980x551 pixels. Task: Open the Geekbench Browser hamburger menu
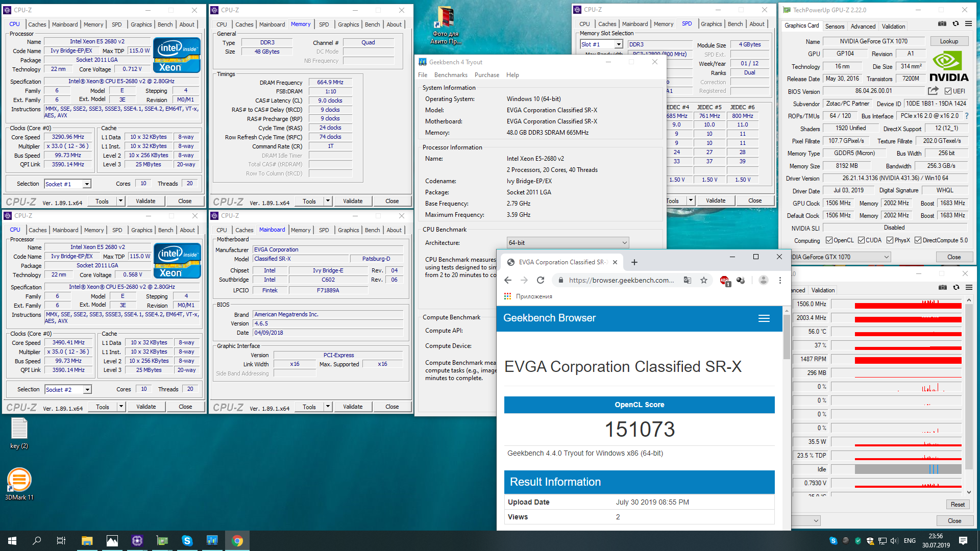[764, 318]
